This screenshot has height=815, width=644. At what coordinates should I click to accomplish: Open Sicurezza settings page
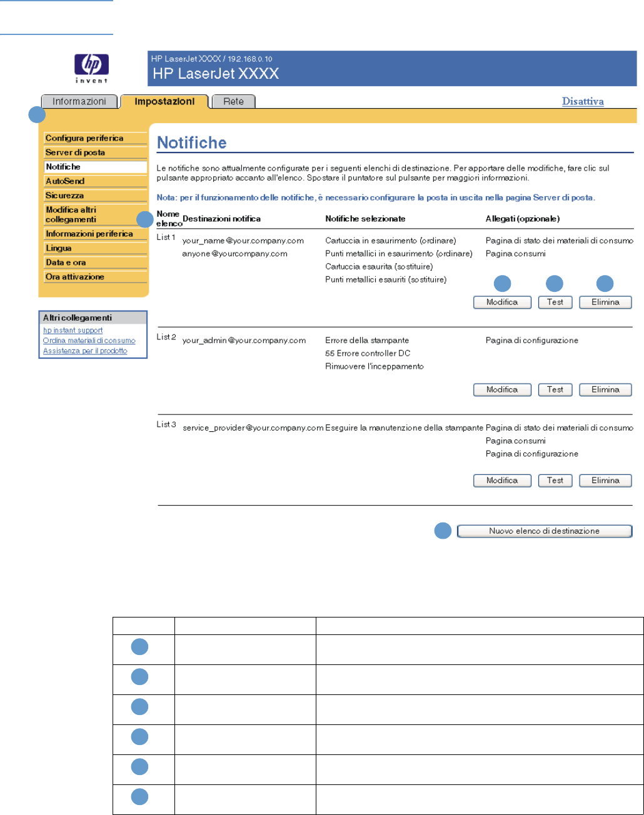click(x=96, y=196)
